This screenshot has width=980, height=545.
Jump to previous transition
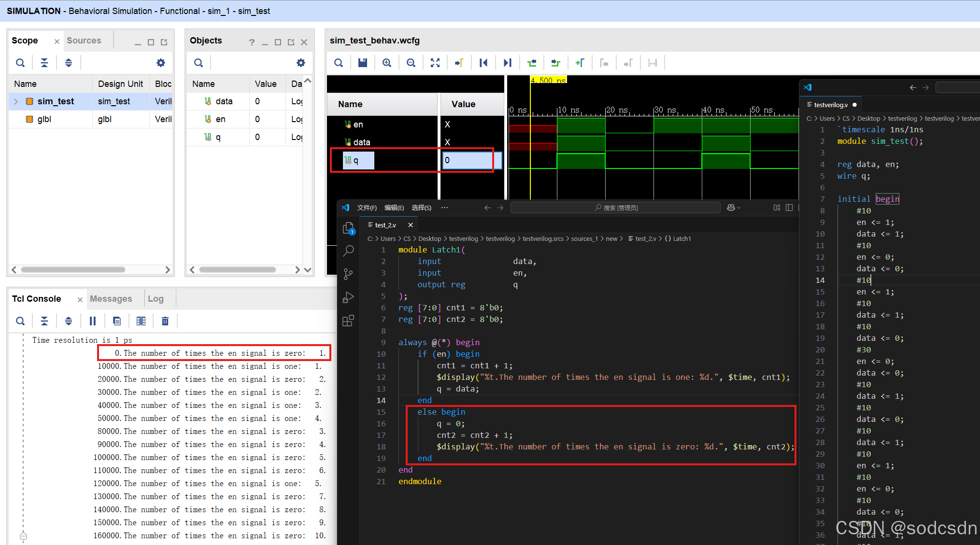coord(532,63)
